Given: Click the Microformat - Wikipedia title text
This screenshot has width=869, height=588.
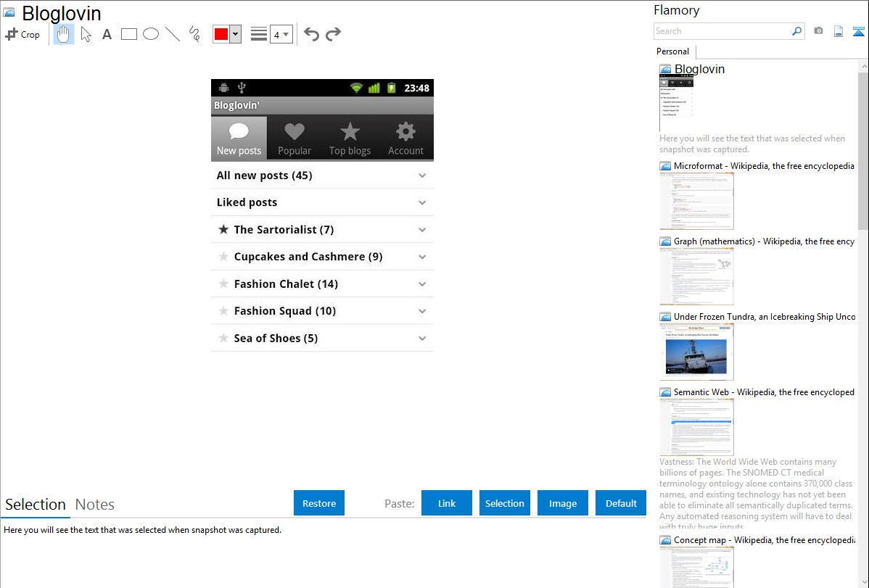Looking at the screenshot, I should point(764,166).
